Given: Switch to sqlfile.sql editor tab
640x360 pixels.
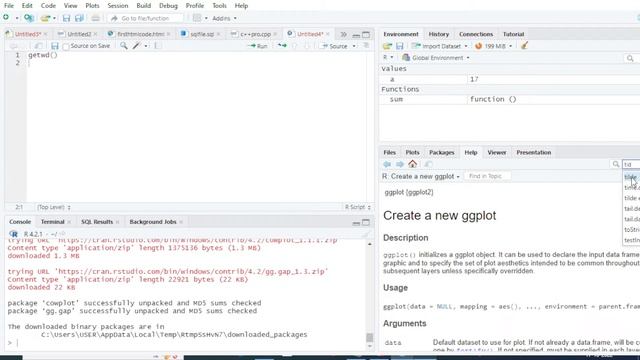Looking at the screenshot, I should pos(202,34).
